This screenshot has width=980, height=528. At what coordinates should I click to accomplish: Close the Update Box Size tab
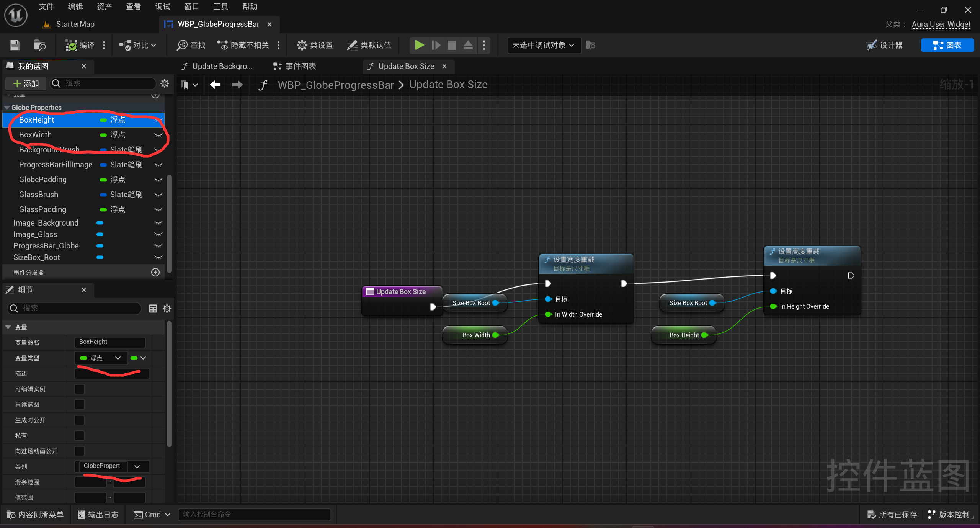444,66
